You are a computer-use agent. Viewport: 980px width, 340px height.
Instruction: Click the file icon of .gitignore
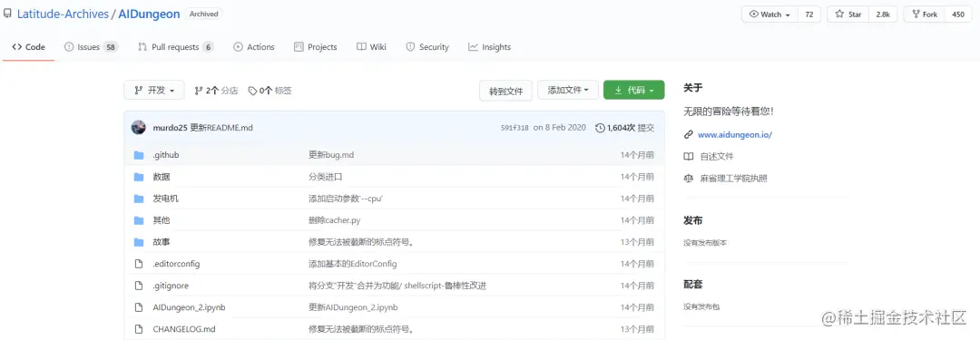click(x=139, y=286)
